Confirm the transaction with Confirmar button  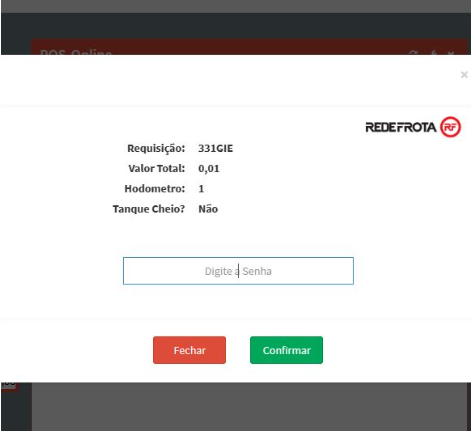click(x=286, y=350)
